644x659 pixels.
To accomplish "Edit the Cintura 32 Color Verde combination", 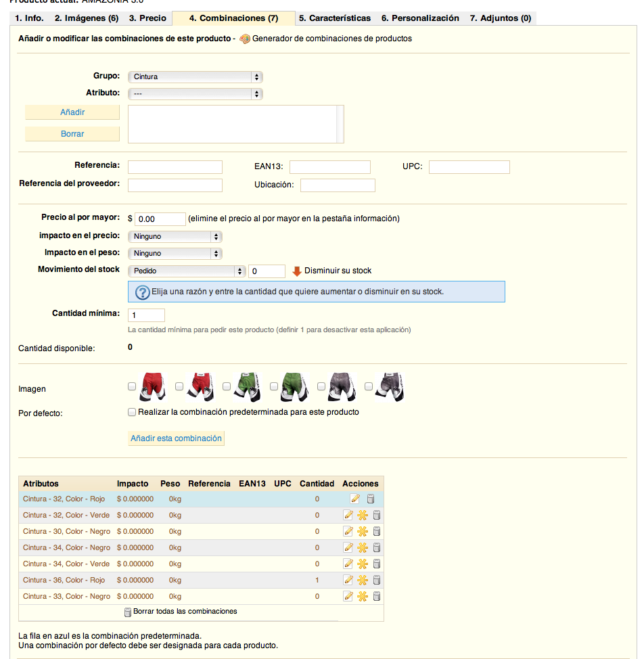I will (x=348, y=515).
